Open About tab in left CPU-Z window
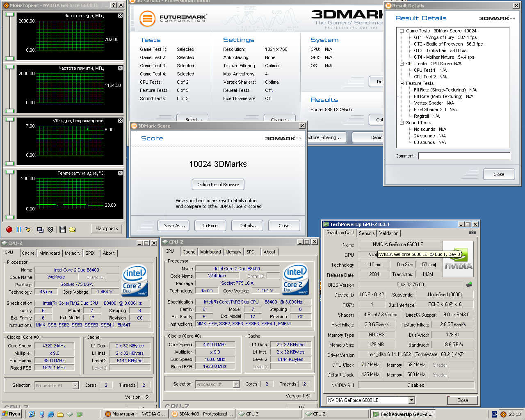This screenshot has width=525, height=420. pos(109,253)
